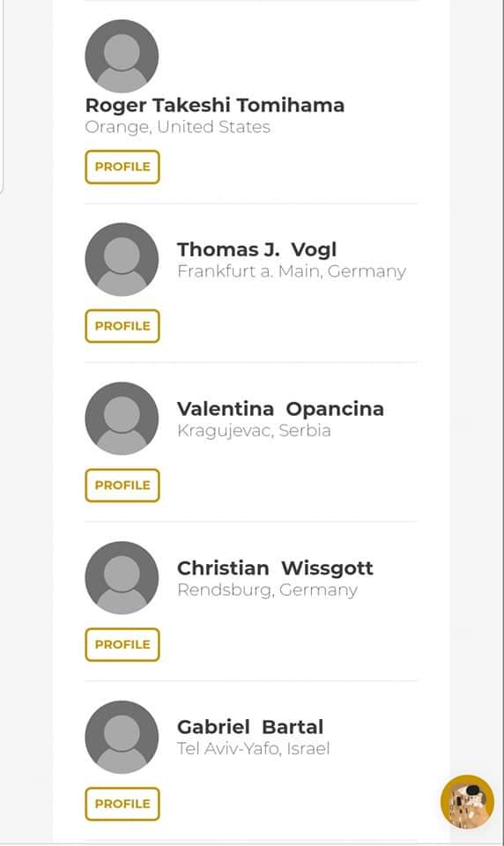Click location text Orange, United States
Viewport: 504px width, 846px height.
(x=177, y=127)
